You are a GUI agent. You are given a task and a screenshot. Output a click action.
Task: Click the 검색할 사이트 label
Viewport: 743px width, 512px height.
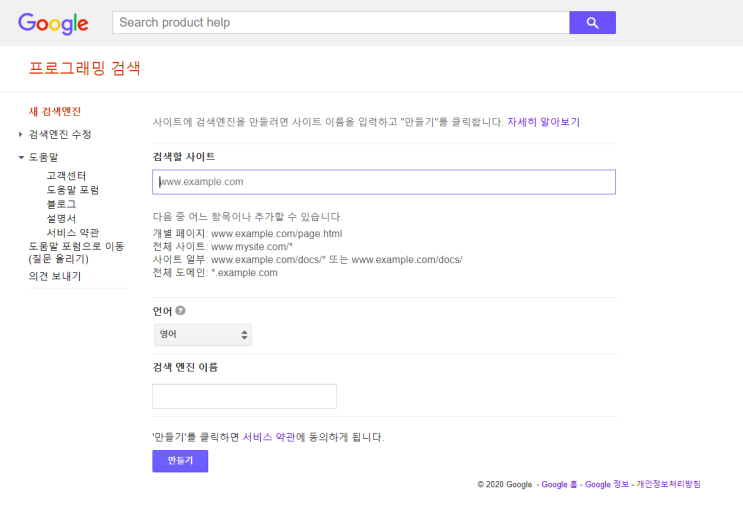coord(184,157)
